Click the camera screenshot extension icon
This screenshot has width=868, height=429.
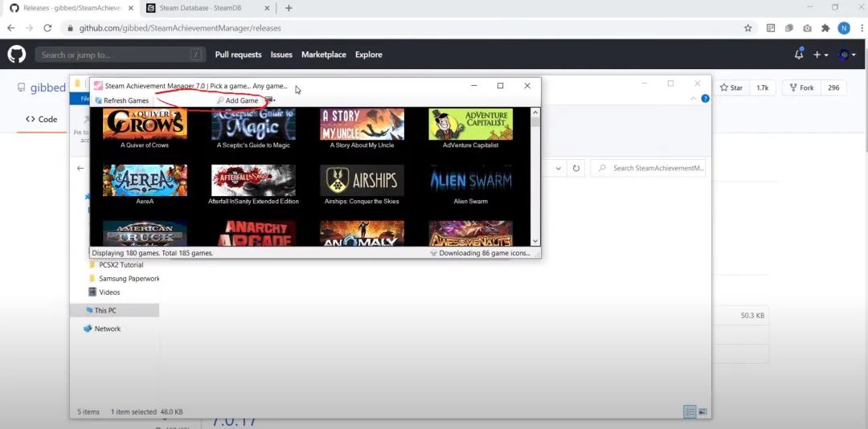click(x=806, y=27)
